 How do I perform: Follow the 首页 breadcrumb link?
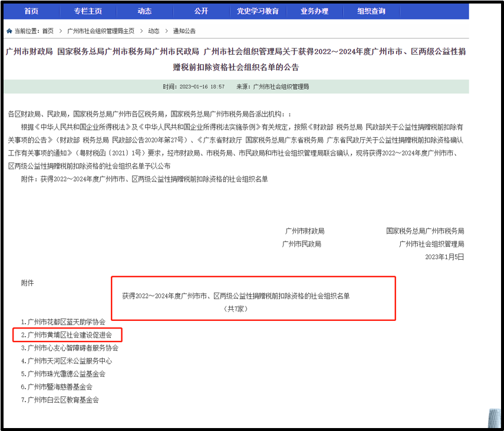(x=48, y=31)
